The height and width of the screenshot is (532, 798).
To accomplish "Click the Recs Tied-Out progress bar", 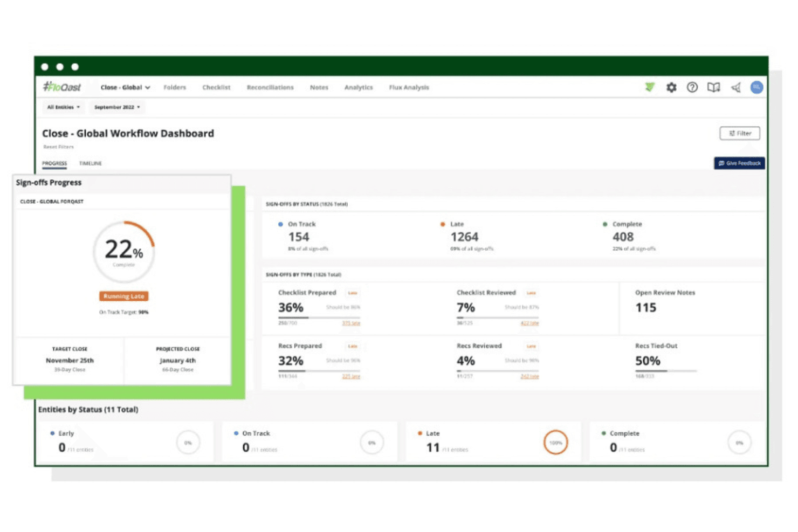I will pyautogui.click(x=666, y=371).
